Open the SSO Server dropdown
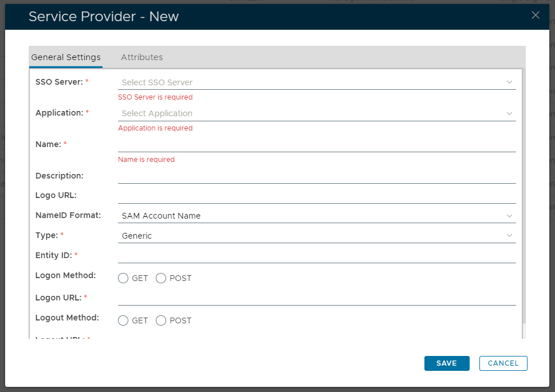This screenshot has height=392, width=555. 316,82
